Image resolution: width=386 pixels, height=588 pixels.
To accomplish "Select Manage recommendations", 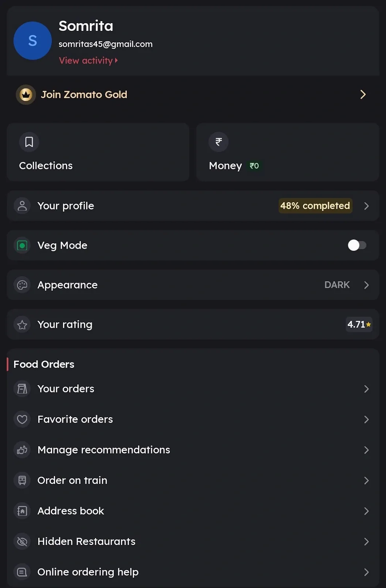I will [x=103, y=450].
